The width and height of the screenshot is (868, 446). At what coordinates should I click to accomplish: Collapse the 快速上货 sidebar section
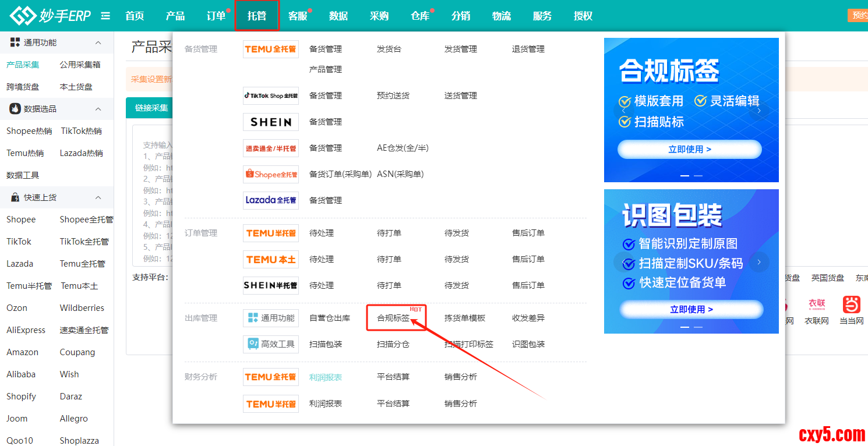click(x=98, y=197)
